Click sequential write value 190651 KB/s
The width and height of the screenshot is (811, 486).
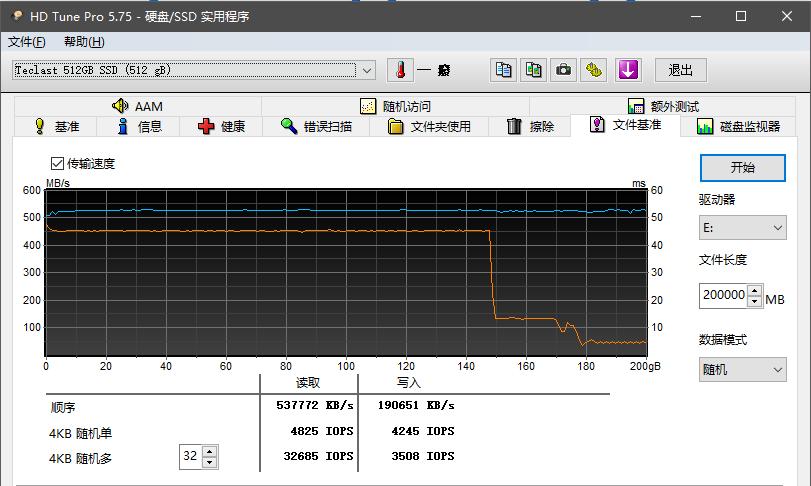[416, 405]
